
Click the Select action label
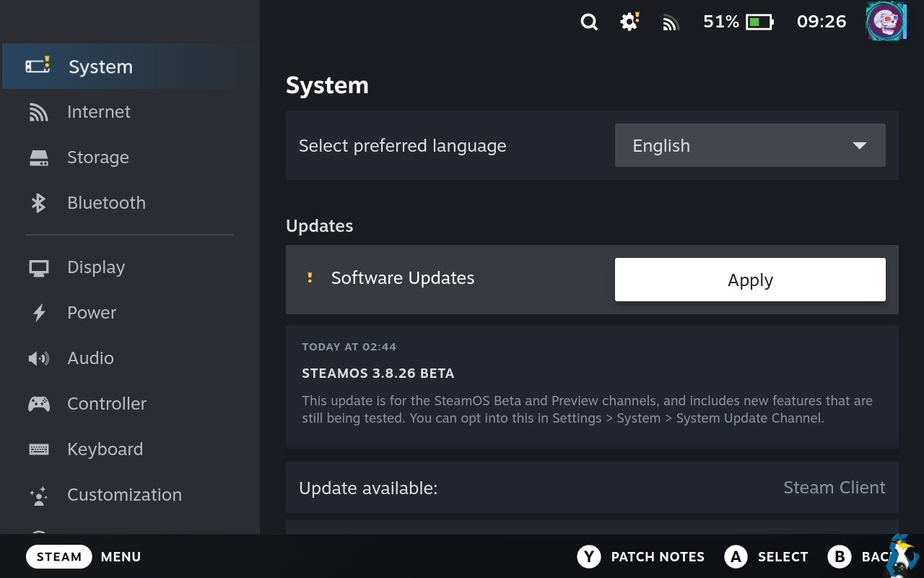pos(783,556)
